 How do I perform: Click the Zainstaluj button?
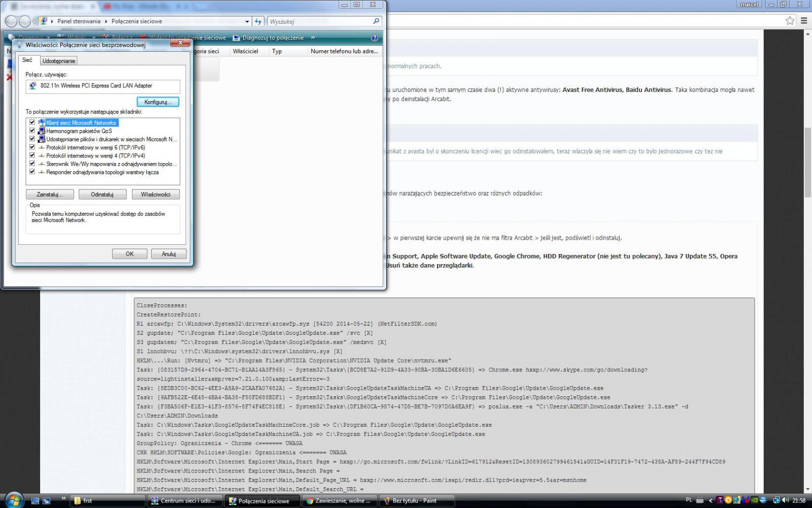(x=50, y=195)
